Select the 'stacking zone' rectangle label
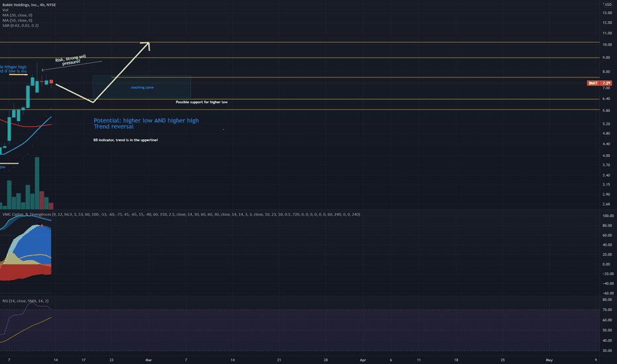Image resolution: width=617 pixels, height=364 pixels. (142, 87)
